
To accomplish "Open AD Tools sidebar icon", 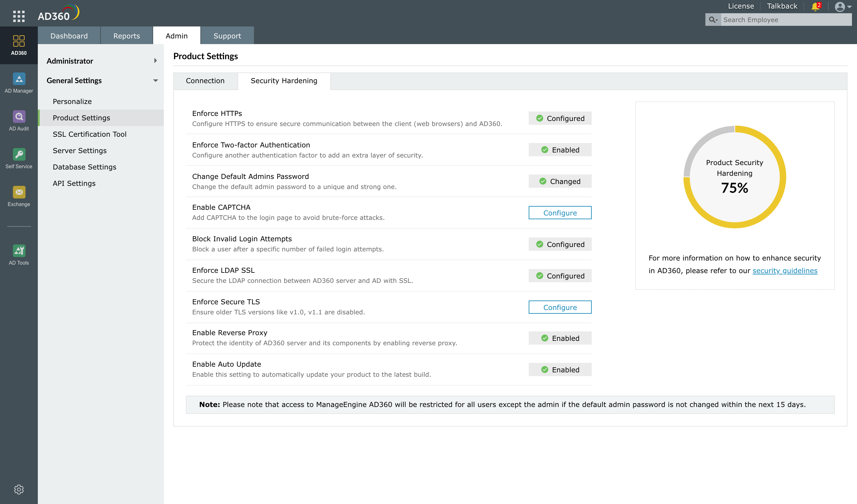I will pyautogui.click(x=19, y=255).
